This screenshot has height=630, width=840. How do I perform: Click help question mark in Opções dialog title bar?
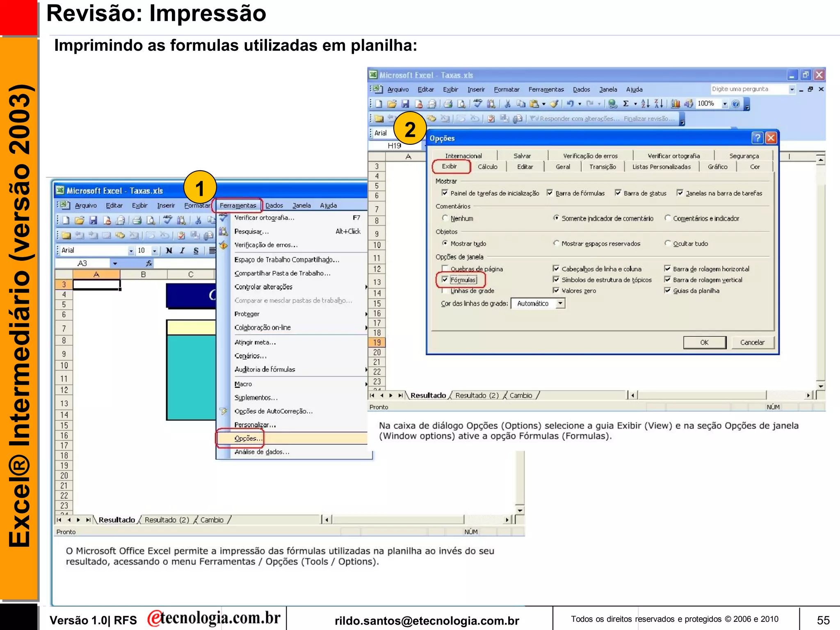(758, 138)
